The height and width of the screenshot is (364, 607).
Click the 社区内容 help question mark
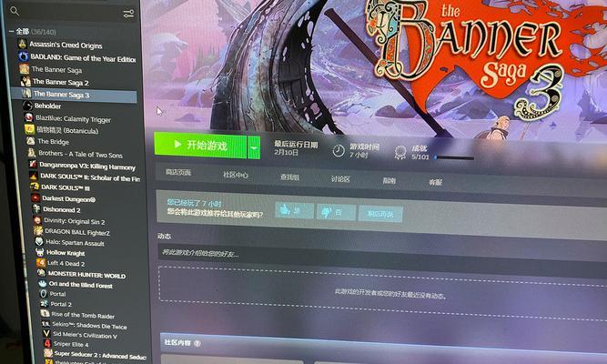pyautogui.click(x=197, y=343)
